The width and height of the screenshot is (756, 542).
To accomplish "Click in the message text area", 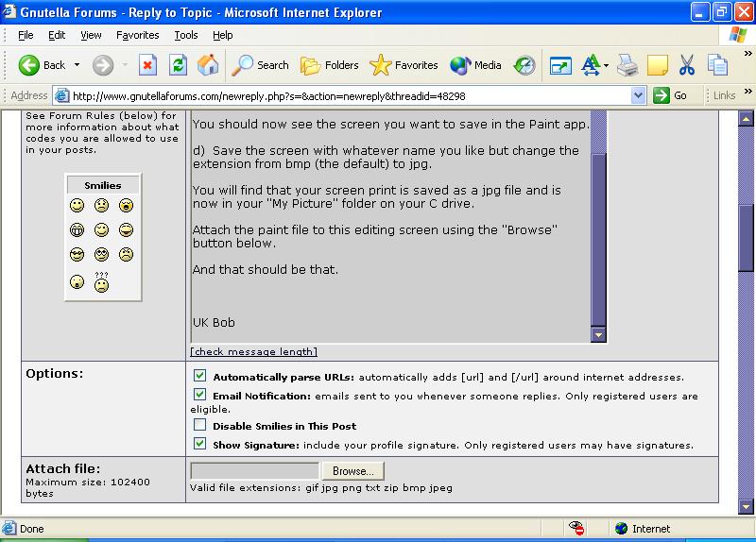I will click(x=390, y=227).
